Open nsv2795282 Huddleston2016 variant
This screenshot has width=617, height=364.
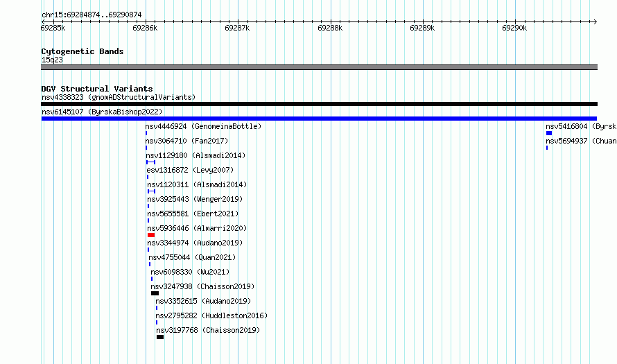coord(211,315)
